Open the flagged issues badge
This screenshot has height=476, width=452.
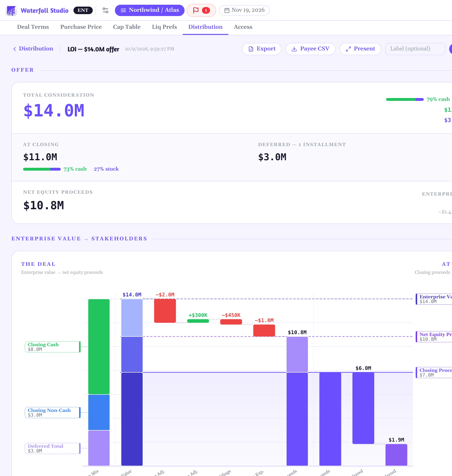(201, 10)
